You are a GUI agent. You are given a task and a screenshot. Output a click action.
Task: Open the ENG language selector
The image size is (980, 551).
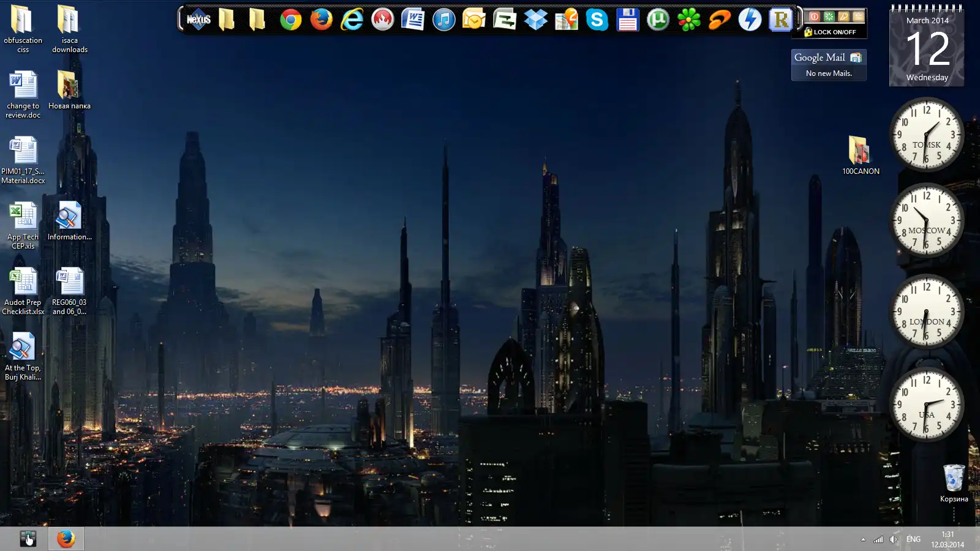913,539
